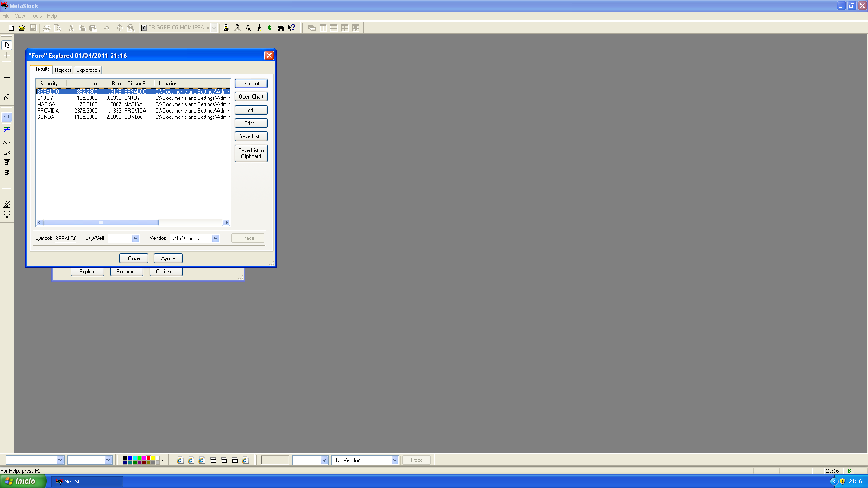Switch to the Rejects tab
Image resolution: width=868 pixels, height=488 pixels.
pos(63,70)
